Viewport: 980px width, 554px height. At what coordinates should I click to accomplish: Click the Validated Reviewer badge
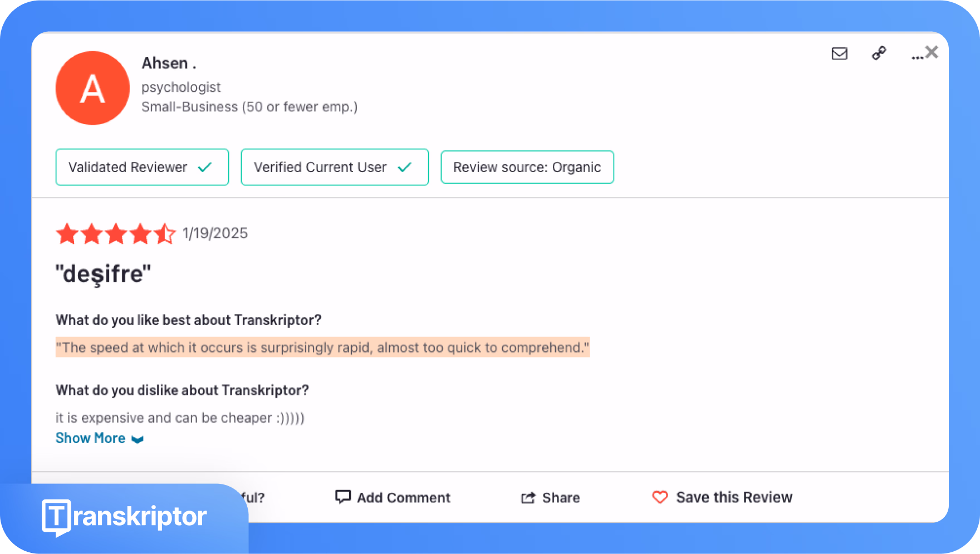[142, 167]
